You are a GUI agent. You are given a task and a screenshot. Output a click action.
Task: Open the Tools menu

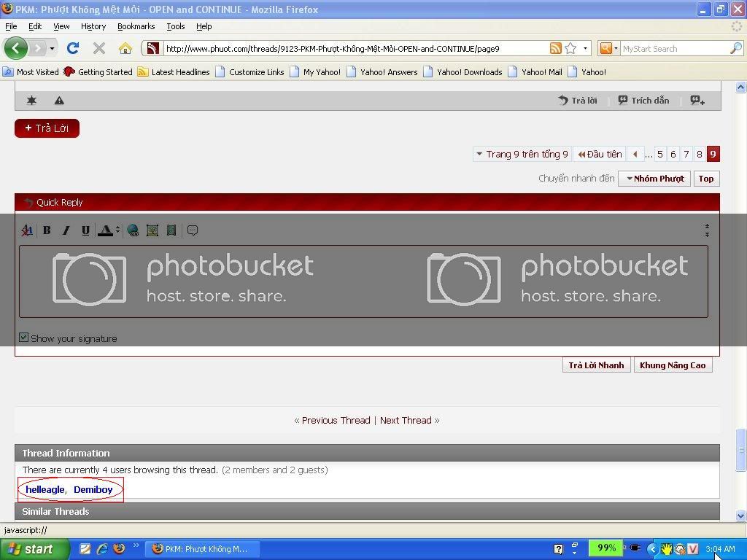[x=176, y=26]
